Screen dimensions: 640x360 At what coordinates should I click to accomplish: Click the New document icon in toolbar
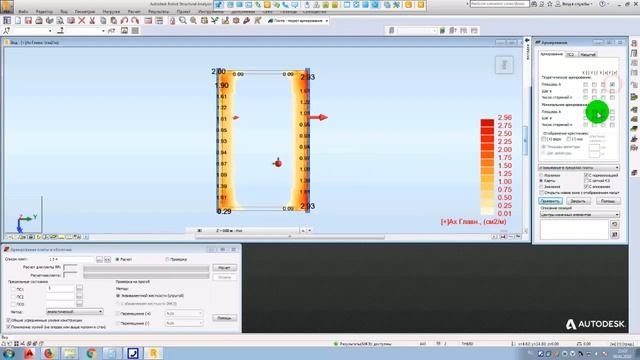coord(18,20)
